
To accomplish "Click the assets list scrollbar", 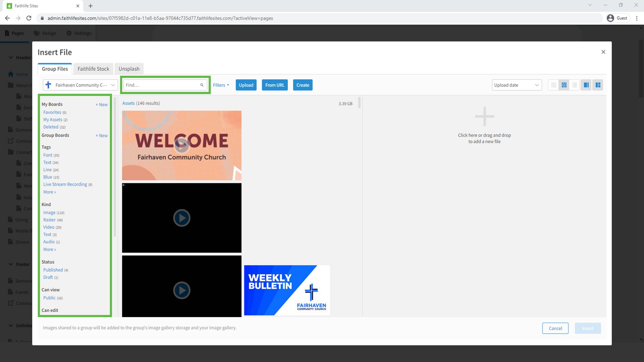I will (359, 103).
